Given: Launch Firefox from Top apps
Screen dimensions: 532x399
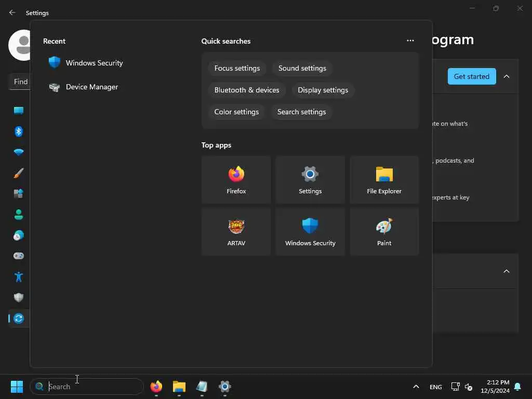Looking at the screenshot, I should click(236, 180).
